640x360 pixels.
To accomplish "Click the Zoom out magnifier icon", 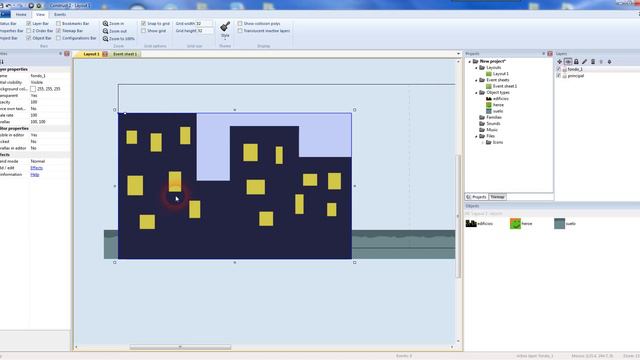I will point(105,31).
